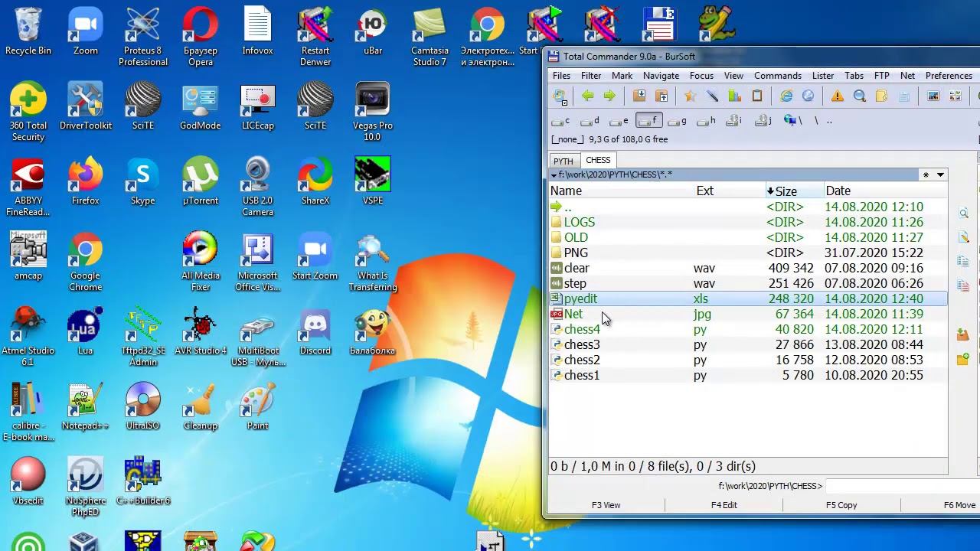
Task: Click the yellow star favorites toolbar icon
Action: click(x=690, y=96)
